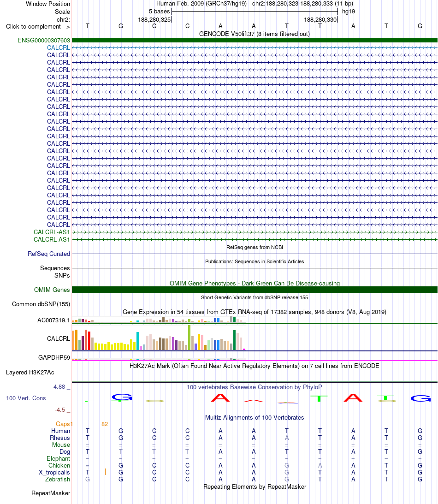
Task: Click the 4.88 PhyloP upper scale value
Action: (59, 387)
